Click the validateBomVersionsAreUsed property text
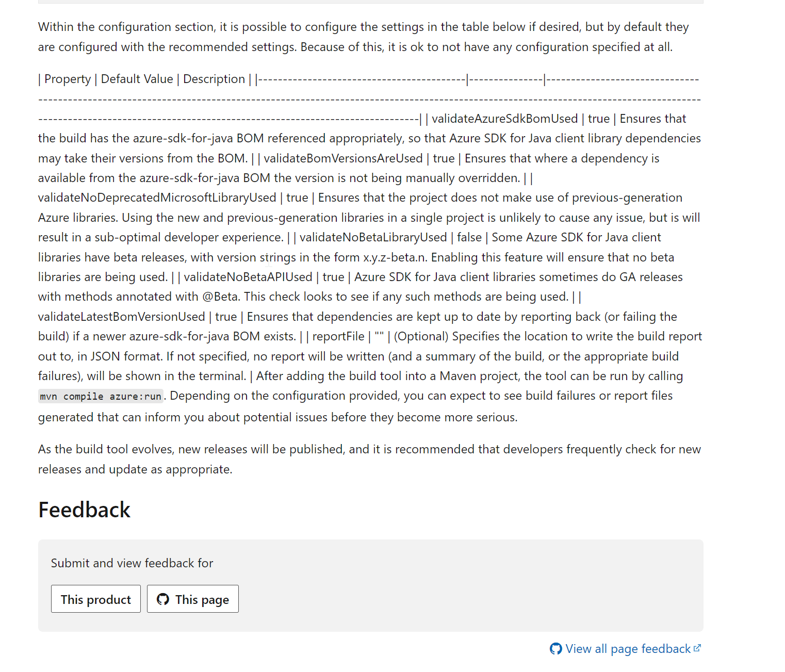This screenshot has width=785, height=672. 342,158
